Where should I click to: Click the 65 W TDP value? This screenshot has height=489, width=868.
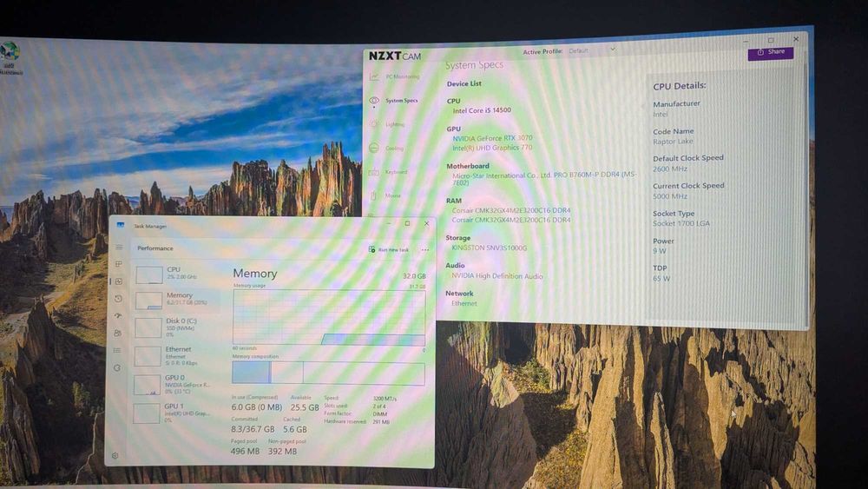point(661,278)
